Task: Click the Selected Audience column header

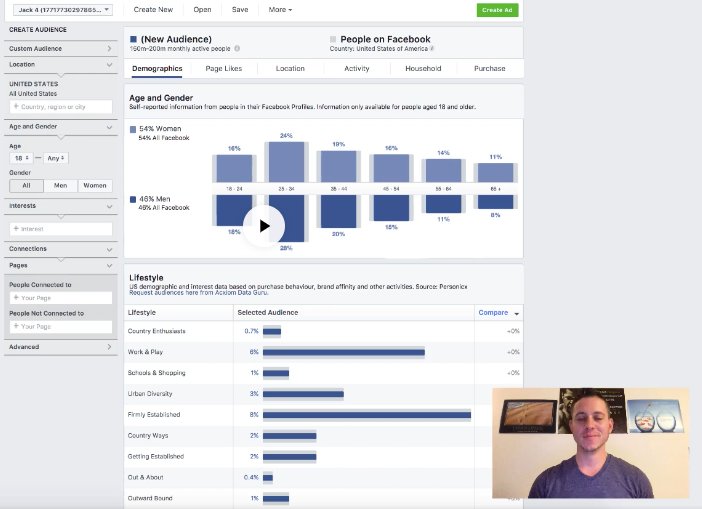Action: 268,312
